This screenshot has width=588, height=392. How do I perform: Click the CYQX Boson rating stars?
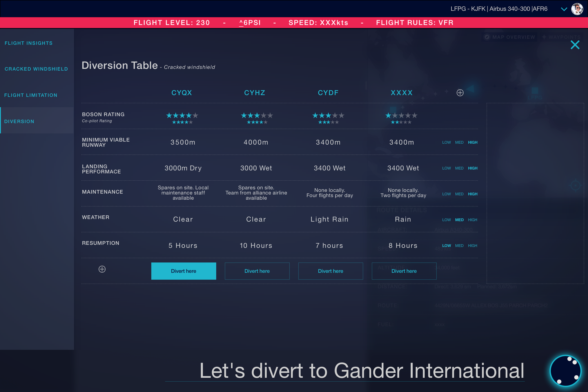point(182,116)
